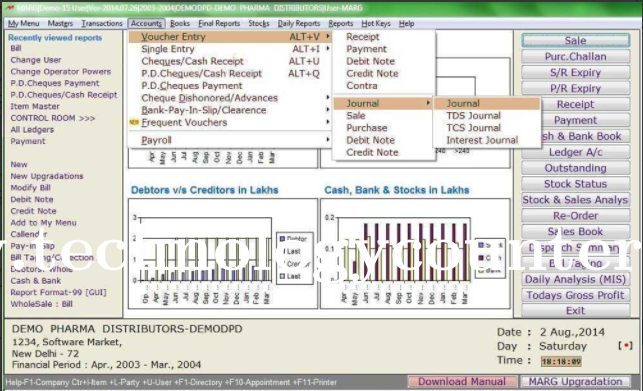
Task: Click the Sale button in right panel
Action: tap(575, 40)
